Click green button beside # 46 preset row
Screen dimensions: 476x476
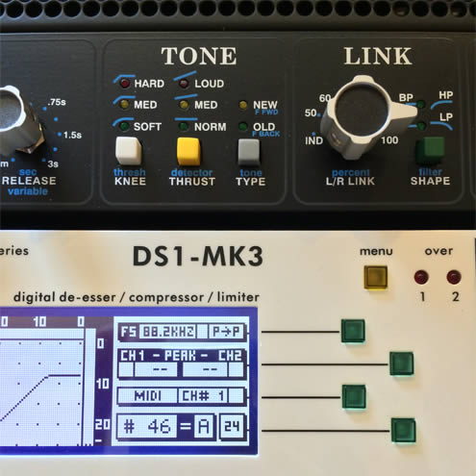(403, 430)
